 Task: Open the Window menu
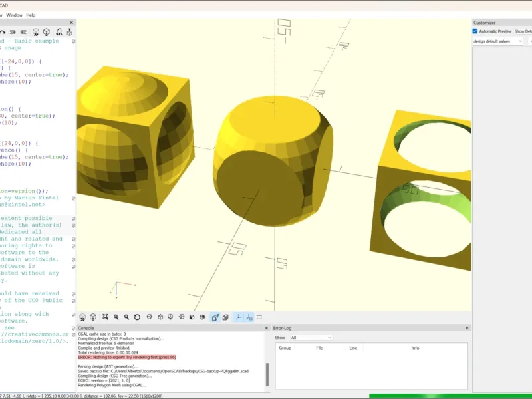pos(14,15)
